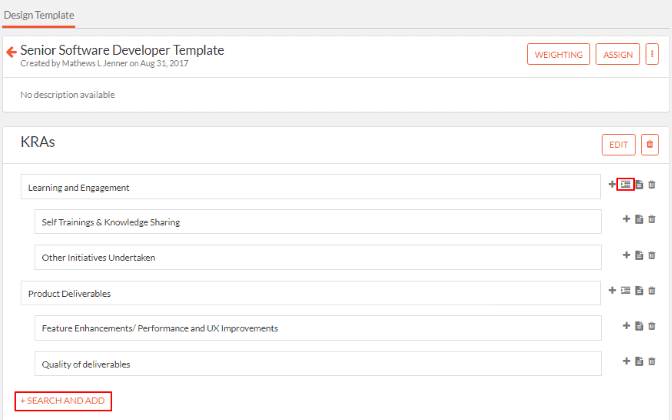The height and width of the screenshot is (420, 672).
Task: Click highlighted indent icon for Learning and Engagement
Action: coord(625,184)
